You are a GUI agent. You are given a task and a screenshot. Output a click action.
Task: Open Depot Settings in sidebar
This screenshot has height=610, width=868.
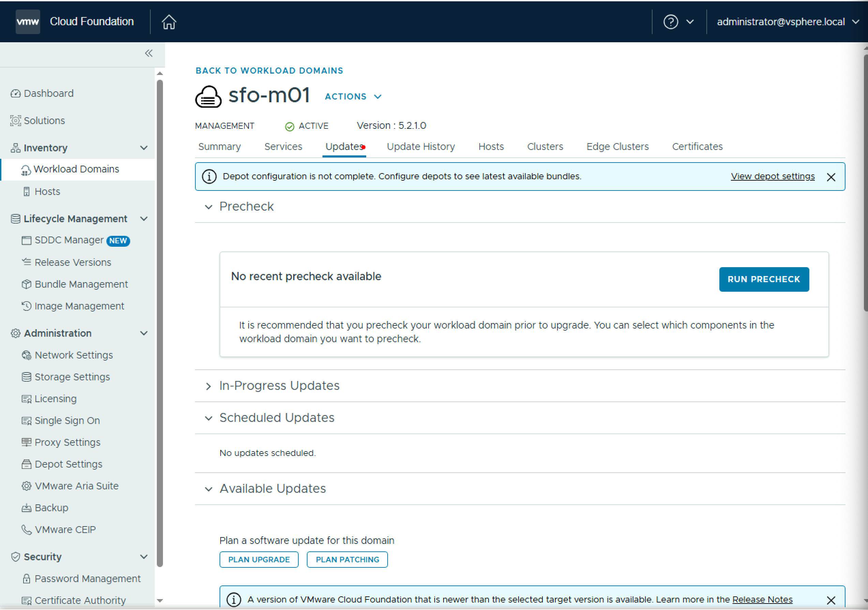point(68,464)
